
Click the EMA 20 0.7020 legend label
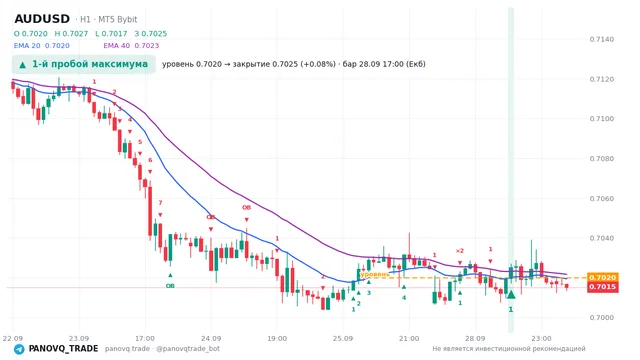pyautogui.click(x=42, y=46)
